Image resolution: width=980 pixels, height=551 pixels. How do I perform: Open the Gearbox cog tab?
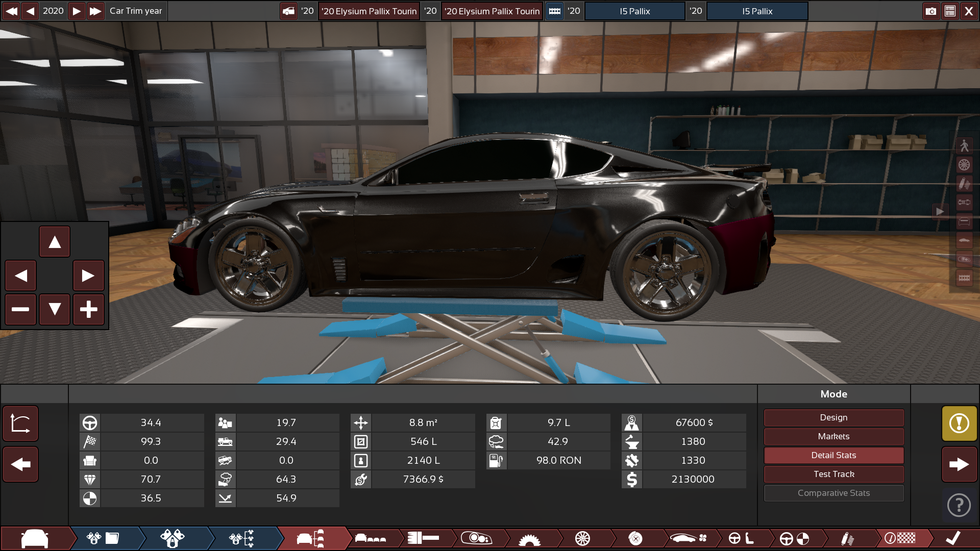coord(529,539)
